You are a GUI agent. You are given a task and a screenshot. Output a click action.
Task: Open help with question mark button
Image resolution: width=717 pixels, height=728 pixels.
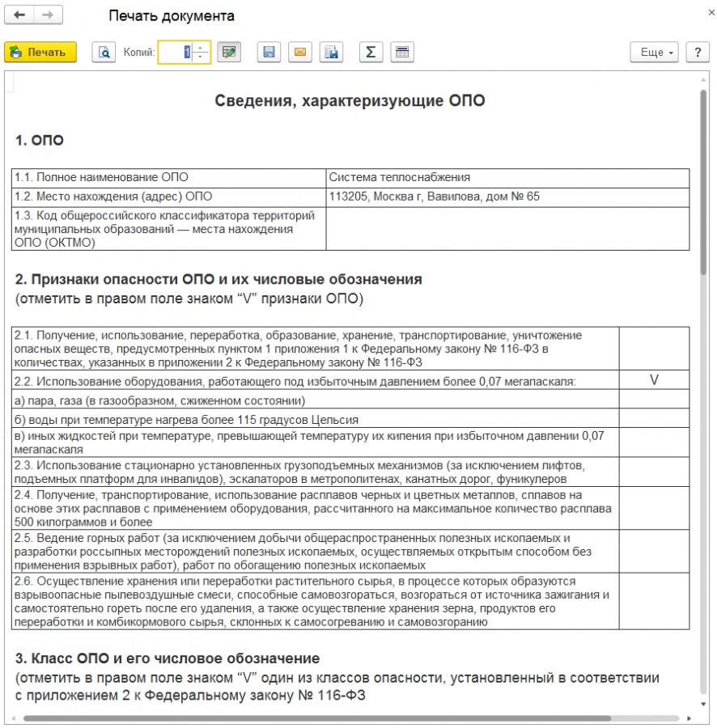[x=698, y=52]
